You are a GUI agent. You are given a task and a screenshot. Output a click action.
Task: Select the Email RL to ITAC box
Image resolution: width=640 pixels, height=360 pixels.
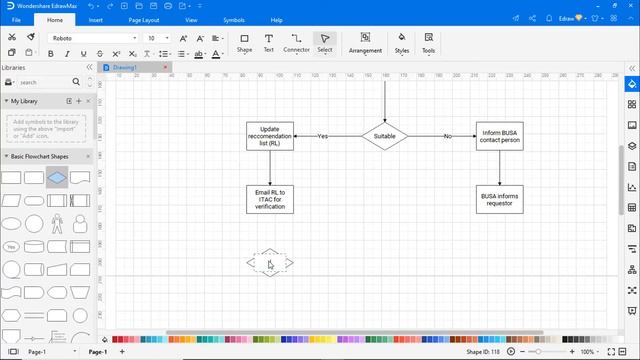tap(270, 200)
